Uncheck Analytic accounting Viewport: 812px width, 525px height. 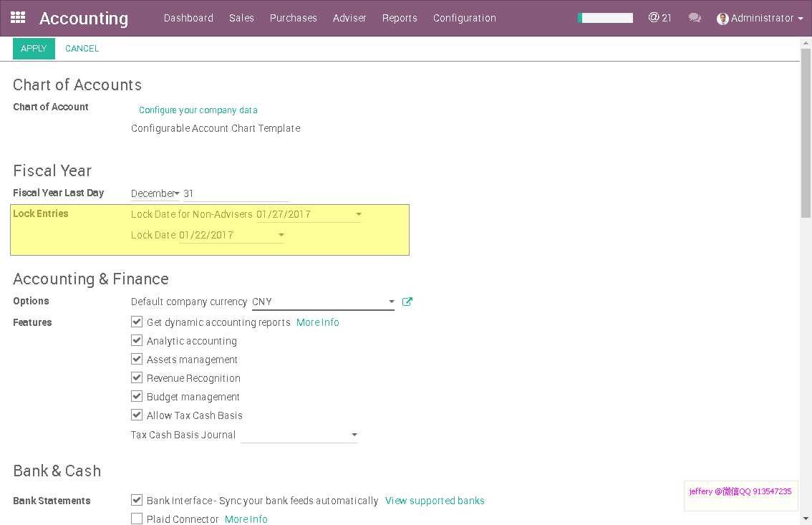click(137, 340)
